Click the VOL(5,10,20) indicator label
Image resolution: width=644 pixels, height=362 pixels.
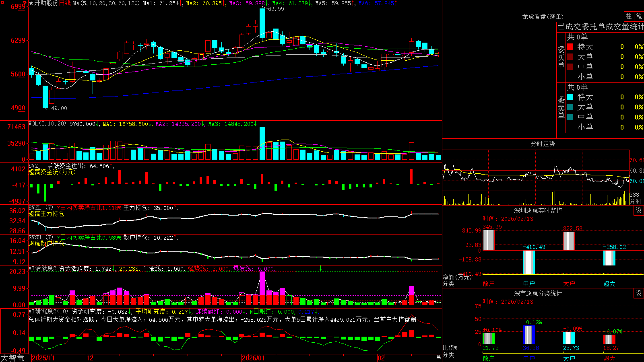point(47,124)
